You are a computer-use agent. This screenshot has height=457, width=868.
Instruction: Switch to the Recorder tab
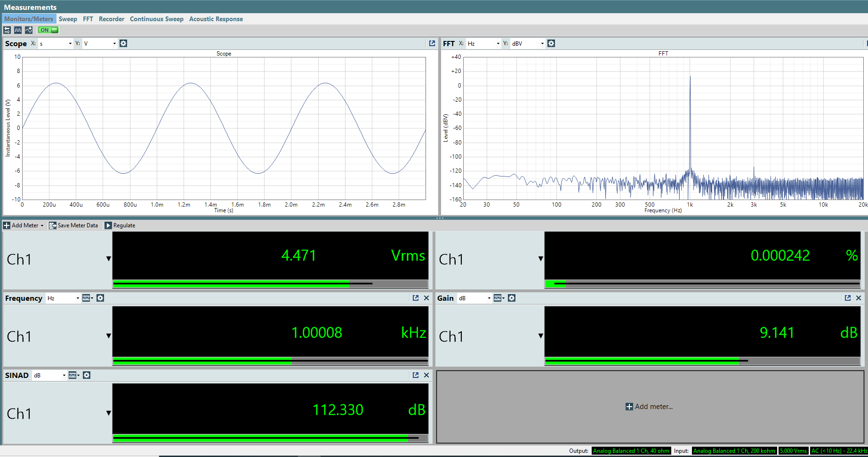tap(112, 19)
